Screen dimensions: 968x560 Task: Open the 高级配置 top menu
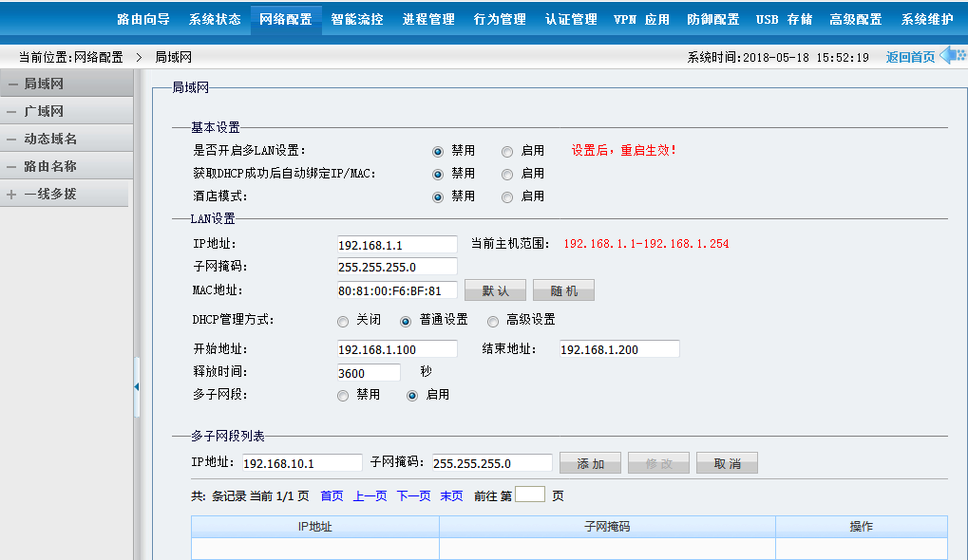[x=856, y=19]
